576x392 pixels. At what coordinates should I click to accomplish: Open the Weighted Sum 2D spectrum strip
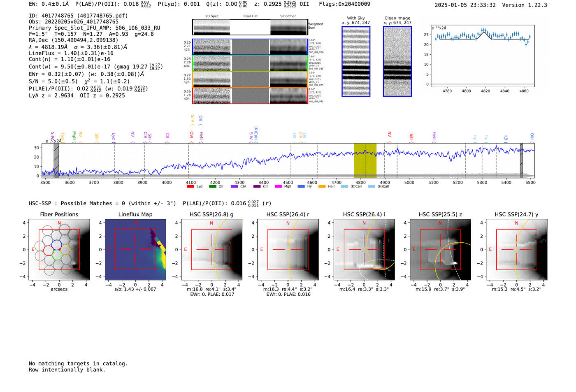click(x=250, y=27)
